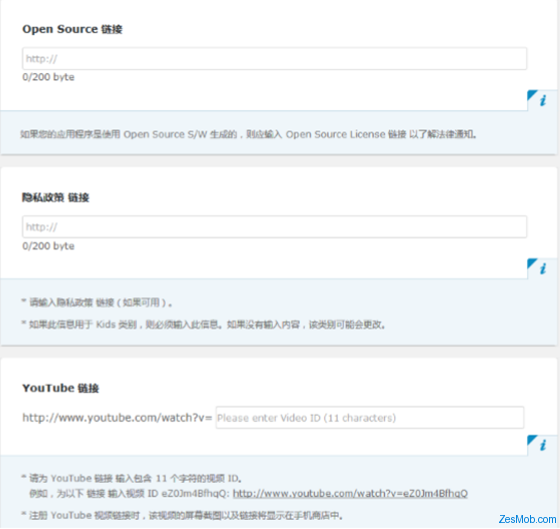Click the Kids 类别 note in privacy help
The width and height of the screenshot is (560, 529).
pyautogui.click(x=203, y=325)
